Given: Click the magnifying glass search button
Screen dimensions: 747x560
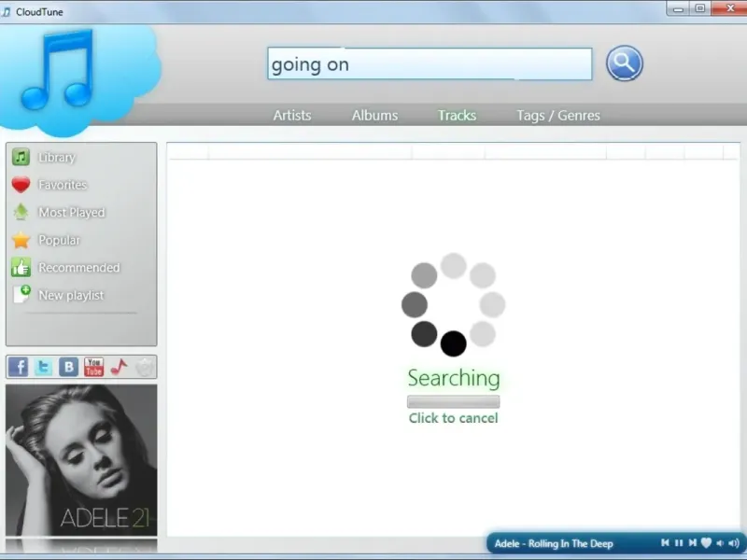Looking at the screenshot, I should pos(624,63).
